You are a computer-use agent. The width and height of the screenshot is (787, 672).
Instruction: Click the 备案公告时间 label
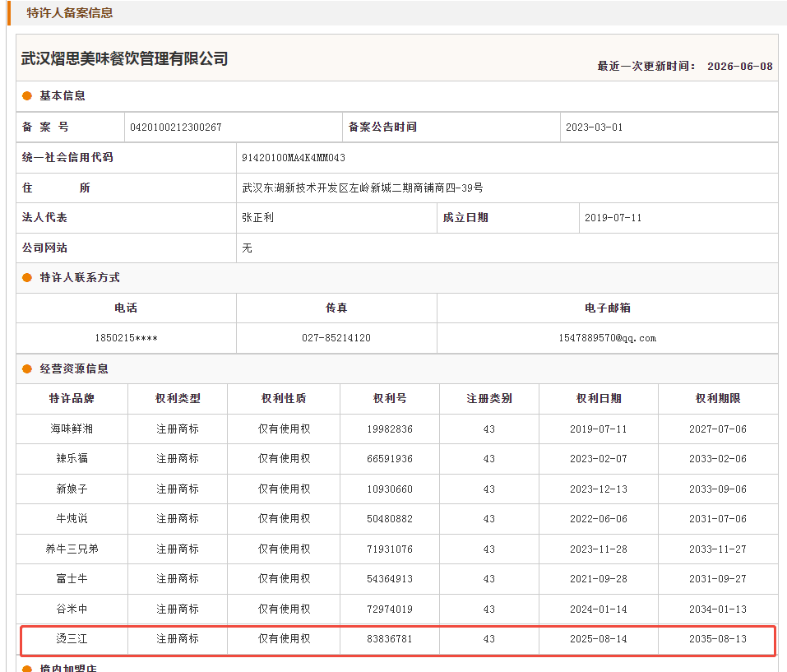(382, 127)
